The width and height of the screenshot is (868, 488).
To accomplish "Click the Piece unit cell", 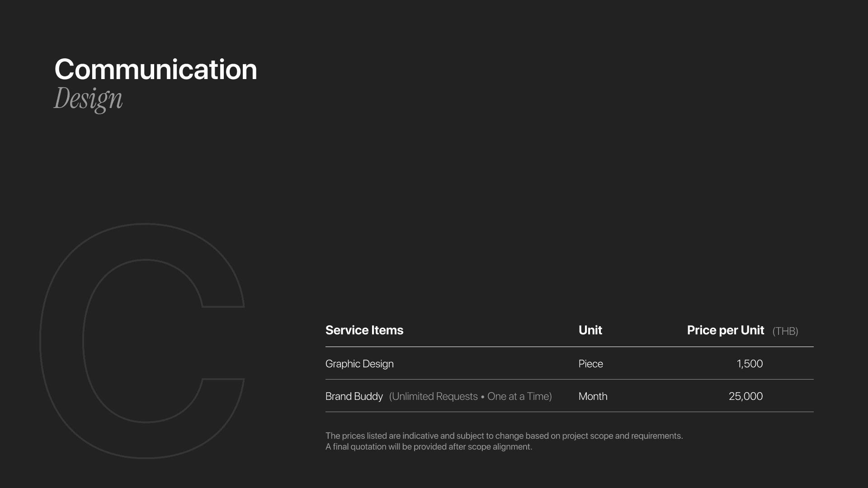I will click(x=590, y=364).
